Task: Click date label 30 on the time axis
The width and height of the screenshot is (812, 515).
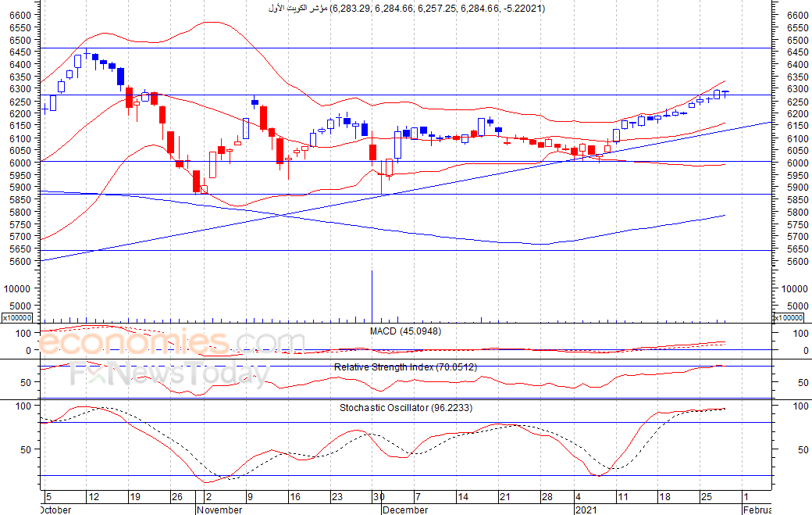Action: [x=379, y=497]
